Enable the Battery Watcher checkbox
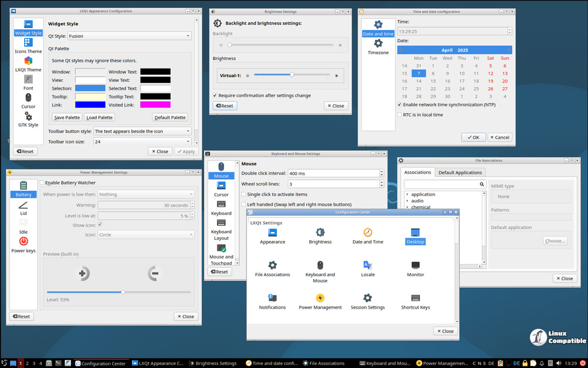Image resolution: width=588 pixels, height=368 pixels. [42, 183]
